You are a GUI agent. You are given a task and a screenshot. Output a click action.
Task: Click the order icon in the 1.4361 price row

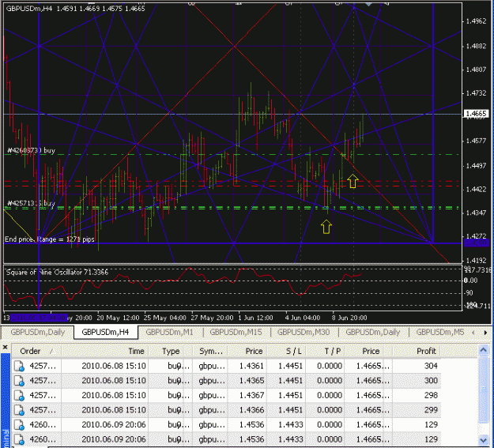(19, 366)
